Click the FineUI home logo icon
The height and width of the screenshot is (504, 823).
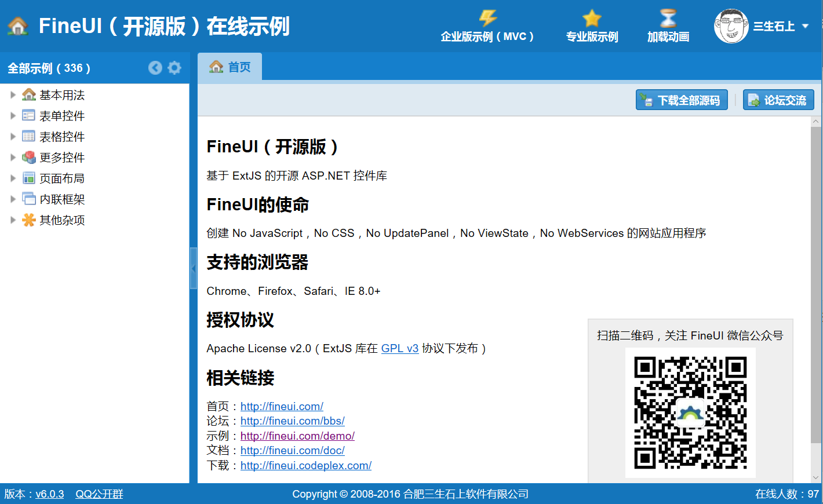click(x=18, y=26)
